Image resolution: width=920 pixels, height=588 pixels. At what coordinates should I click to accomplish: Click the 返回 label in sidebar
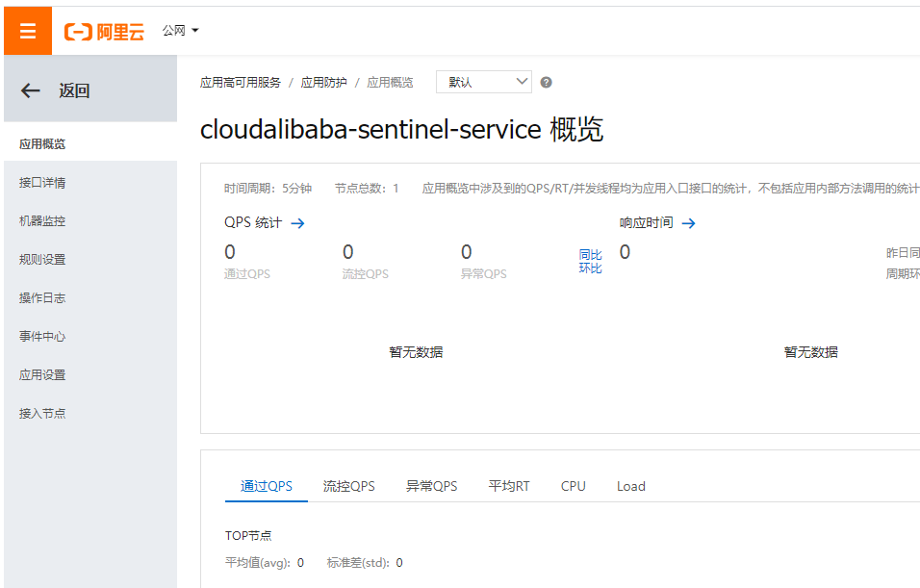tap(74, 91)
